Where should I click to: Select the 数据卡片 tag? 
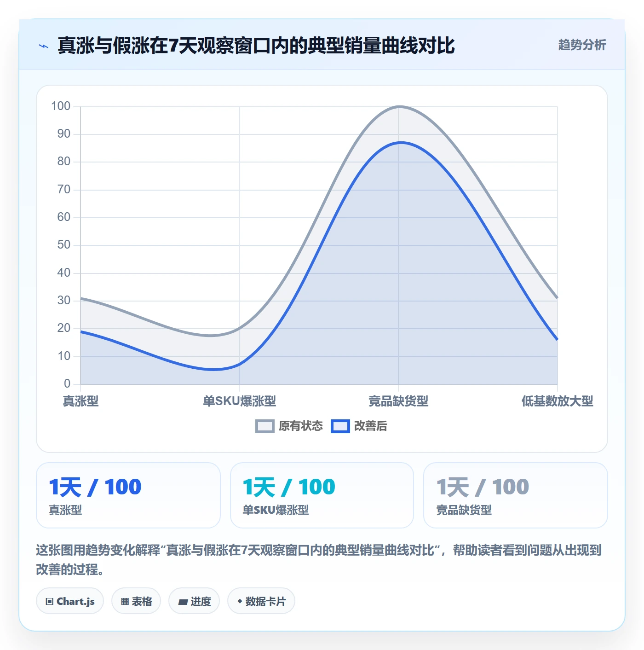point(261,601)
